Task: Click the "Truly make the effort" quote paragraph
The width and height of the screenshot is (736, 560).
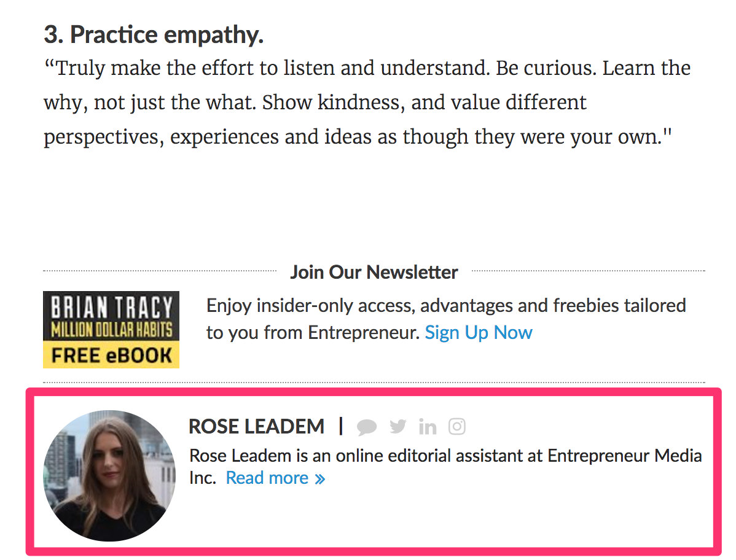Action: [367, 102]
